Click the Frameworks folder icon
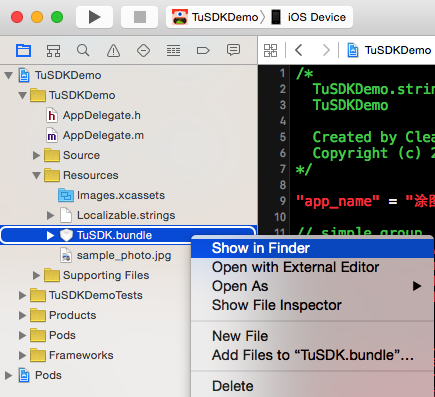 pyautogui.click(x=38, y=355)
